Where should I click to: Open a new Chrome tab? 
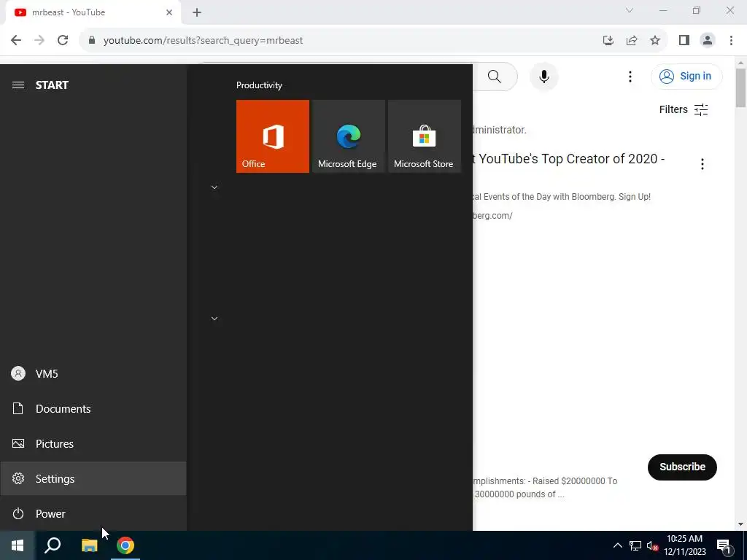(x=197, y=12)
